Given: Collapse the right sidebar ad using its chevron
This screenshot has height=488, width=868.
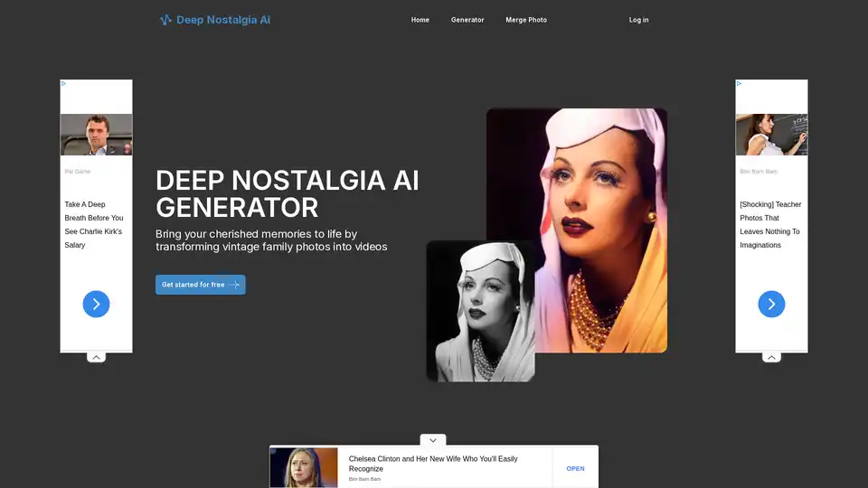Looking at the screenshot, I should pyautogui.click(x=771, y=357).
